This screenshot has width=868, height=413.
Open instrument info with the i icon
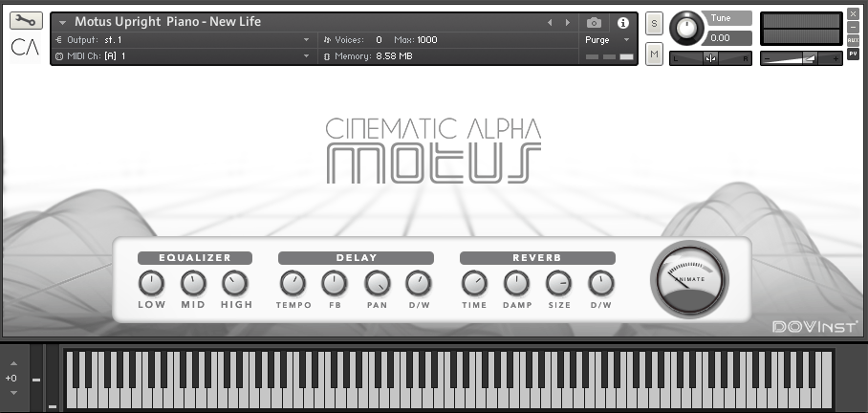(x=623, y=23)
